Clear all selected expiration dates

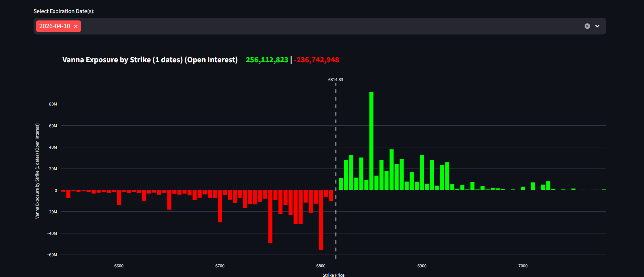click(x=587, y=26)
